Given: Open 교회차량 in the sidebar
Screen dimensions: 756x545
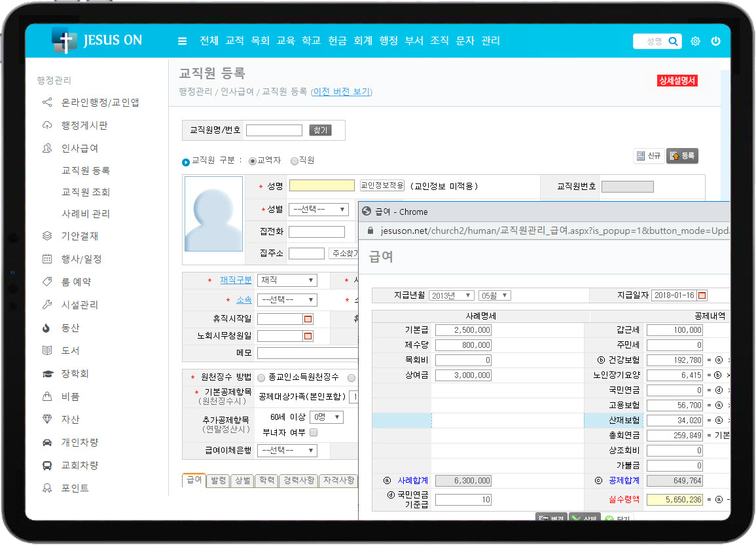Looking at the screenshot, I should (x=79, y=466).
